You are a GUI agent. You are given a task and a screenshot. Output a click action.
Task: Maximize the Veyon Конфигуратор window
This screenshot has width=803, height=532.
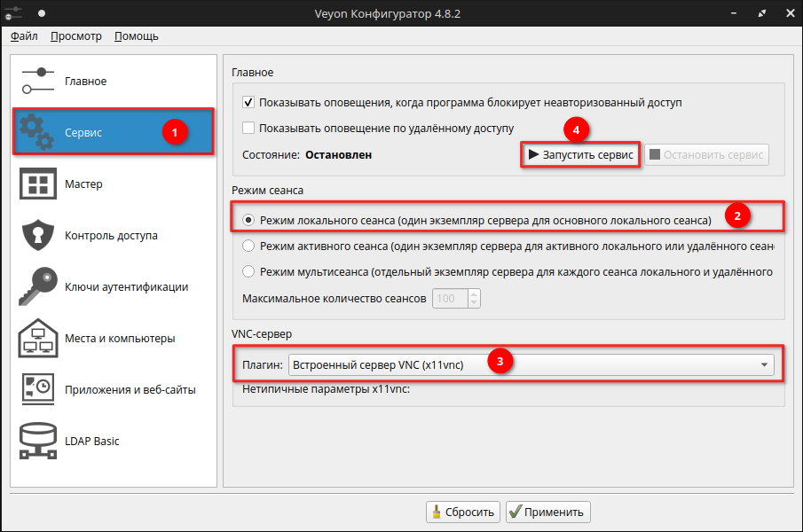[x=762, y=13]
